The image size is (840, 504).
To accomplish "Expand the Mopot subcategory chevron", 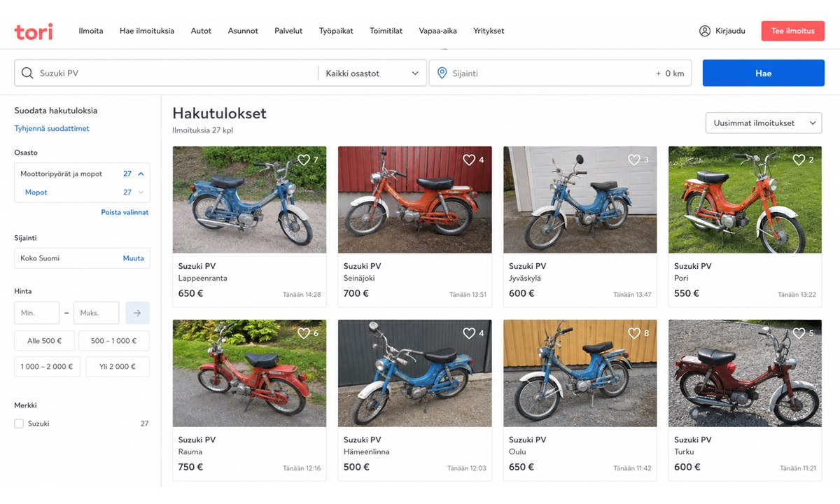I will (141, 192).
